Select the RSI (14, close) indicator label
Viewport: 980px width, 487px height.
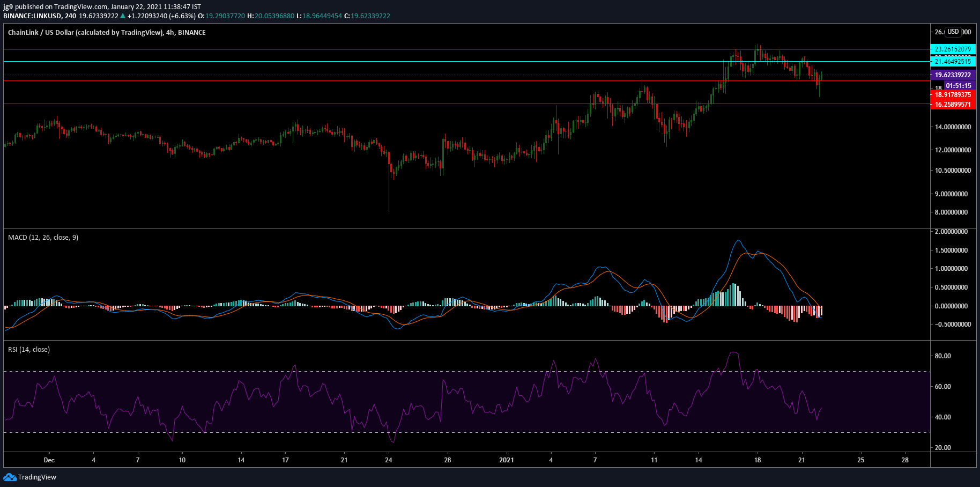coord(29,350)
